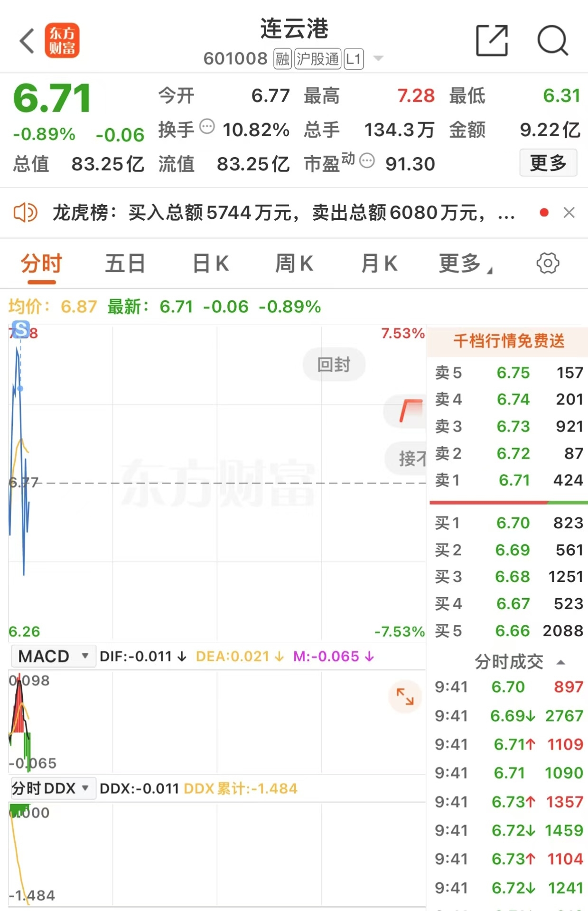Tap the 最高 7.28 value
Viewport: 588px width, 911px height.
(416, 96)
